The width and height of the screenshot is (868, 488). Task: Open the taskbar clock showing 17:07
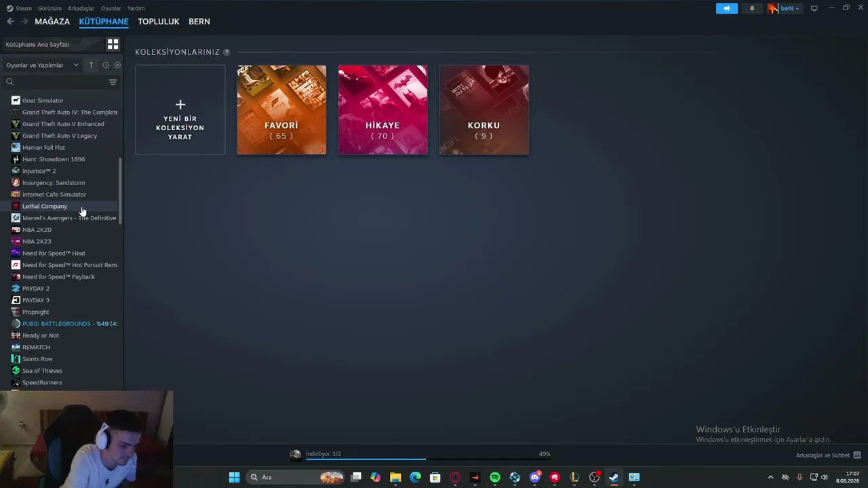click(848, 477)
